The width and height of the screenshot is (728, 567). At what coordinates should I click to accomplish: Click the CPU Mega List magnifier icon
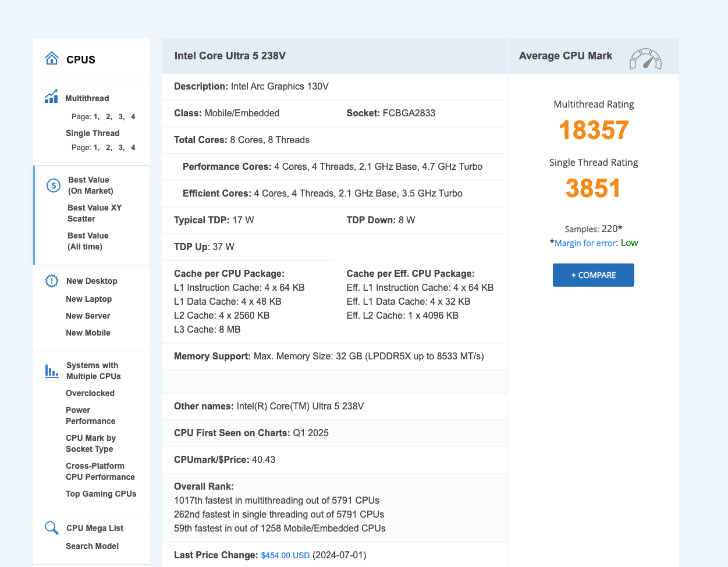52,528
